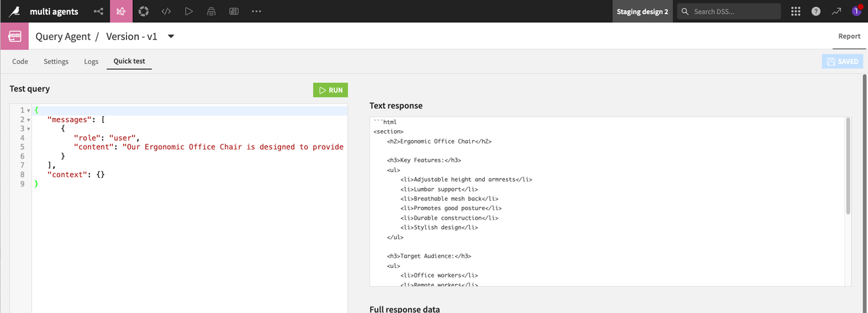Click the Breathable mesh back line
This screenshot has width=868, height=313.
coord(449,199)
